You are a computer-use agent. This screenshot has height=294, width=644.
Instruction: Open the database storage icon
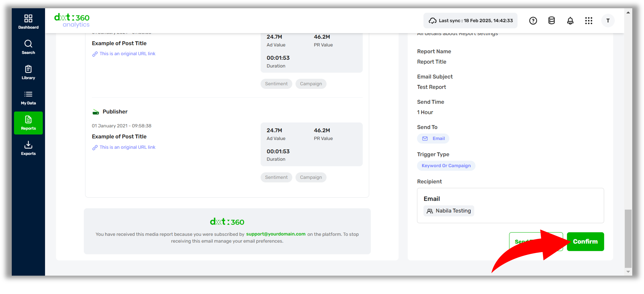tap(551, 20)
